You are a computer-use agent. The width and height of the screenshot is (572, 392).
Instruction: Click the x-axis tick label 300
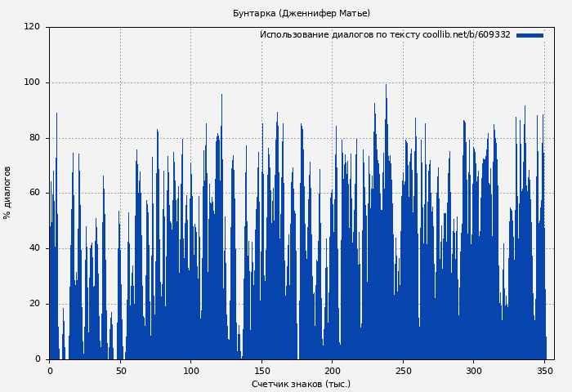tap(474, 371)
